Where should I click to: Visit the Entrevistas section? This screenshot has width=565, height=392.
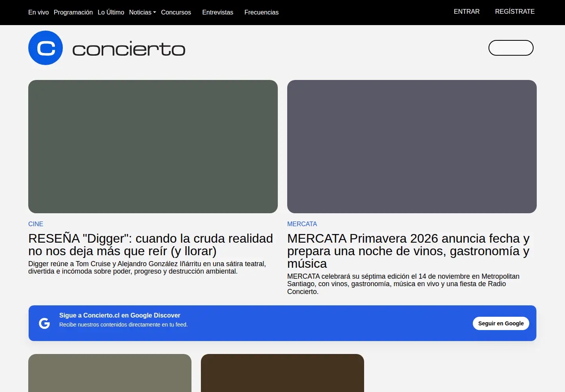click(x=218, y=12)
